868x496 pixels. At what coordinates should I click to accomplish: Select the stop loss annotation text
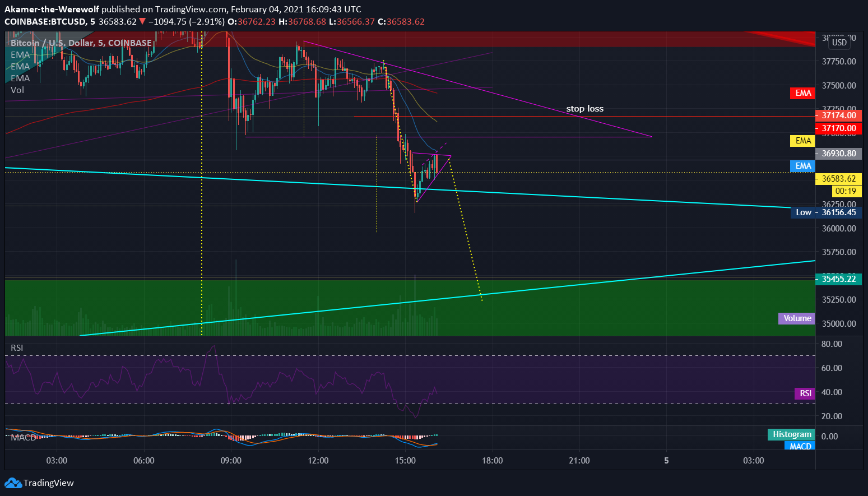tap(584, 109)
